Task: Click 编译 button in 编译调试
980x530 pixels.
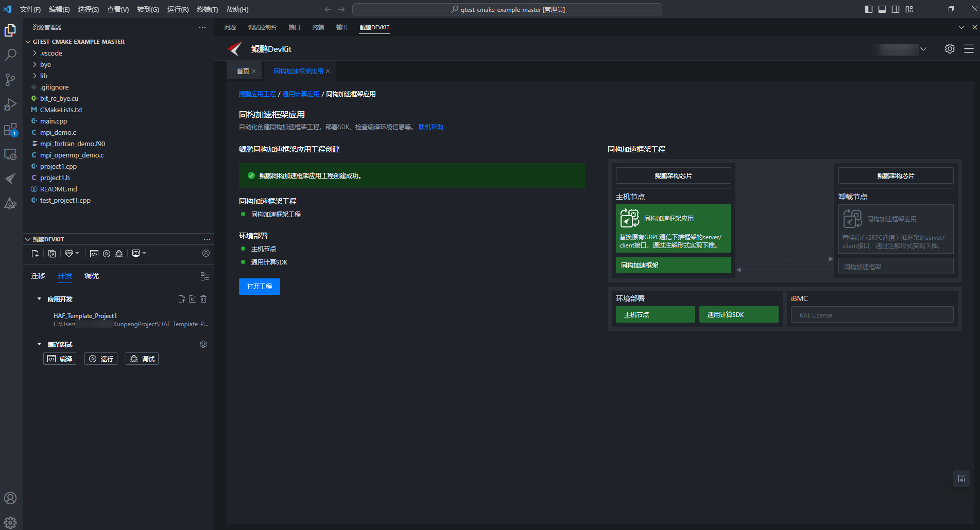Action: 60,359
